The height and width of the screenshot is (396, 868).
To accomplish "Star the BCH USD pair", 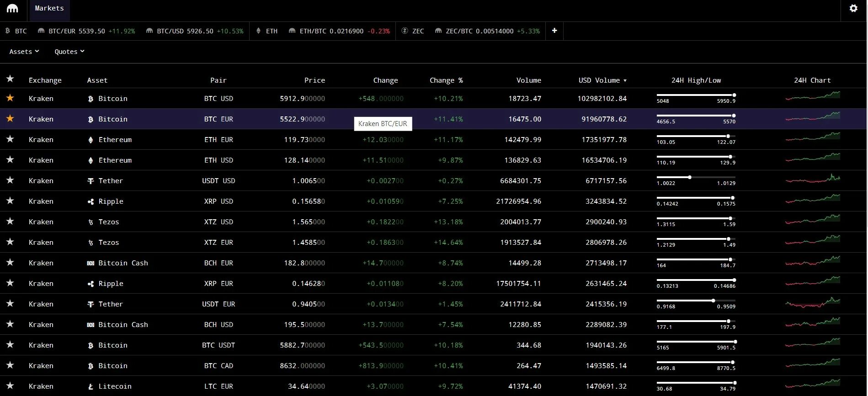I will (x=10, y=324).
